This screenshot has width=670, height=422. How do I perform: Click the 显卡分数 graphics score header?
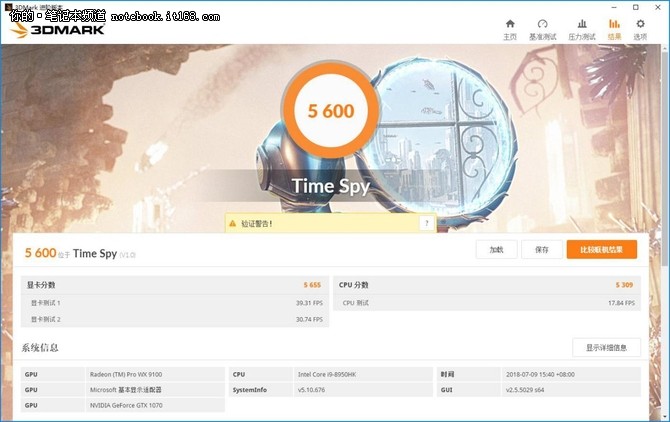[x=41, y=285]
